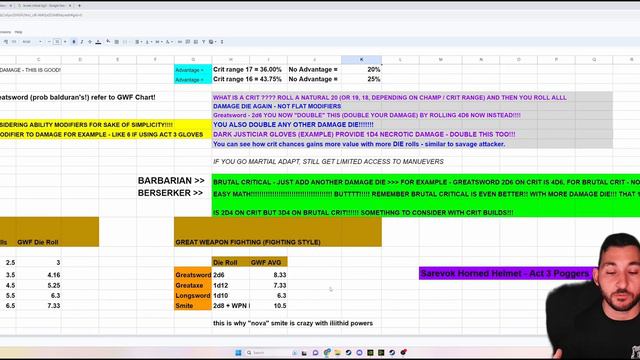This screenshot has height=360, width=640.
Task: Open the toolbar overflow more menu
Action: [x=222, y=42]
